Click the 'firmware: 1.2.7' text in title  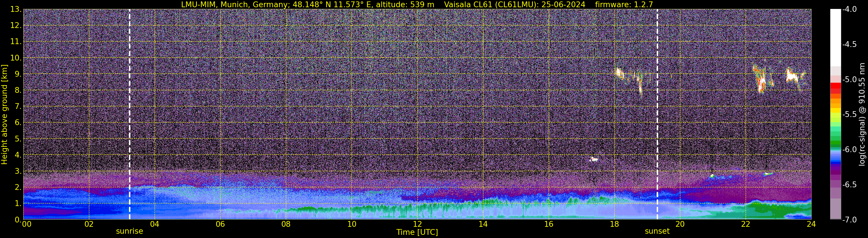pyautogui.click(x=624, y=4)
